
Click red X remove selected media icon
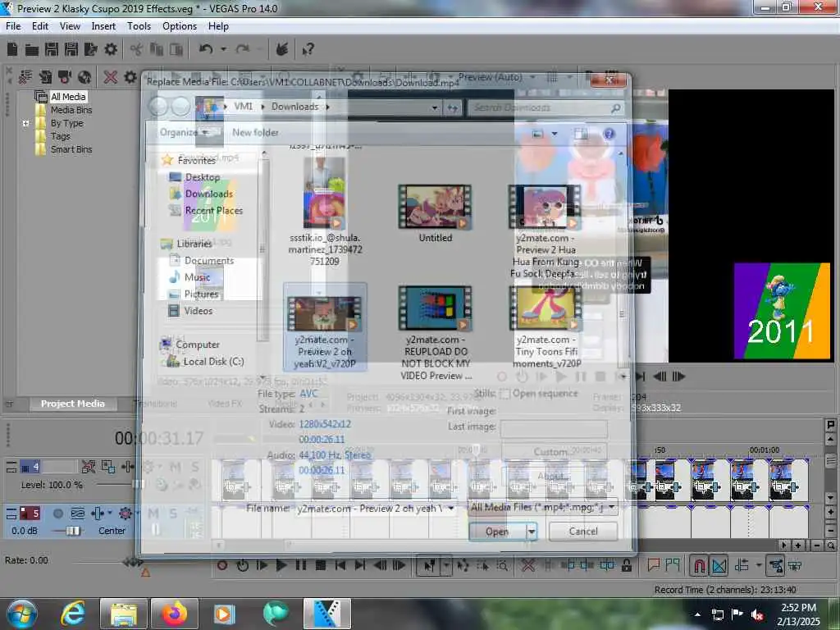[x=111, y=78]
